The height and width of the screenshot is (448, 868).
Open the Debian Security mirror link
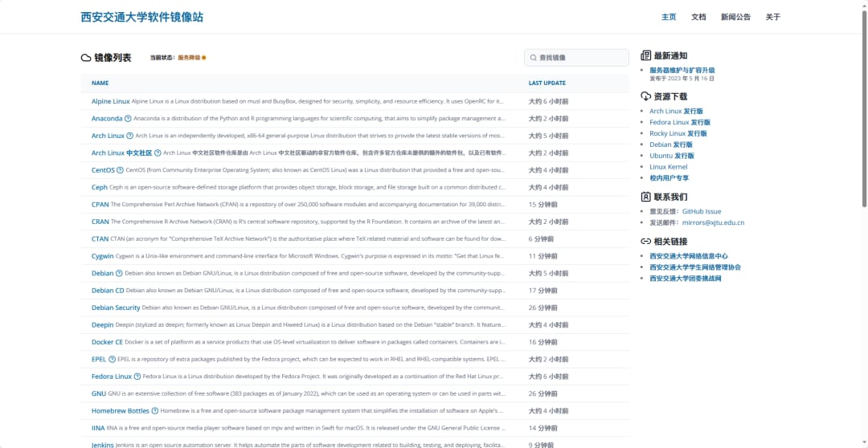coord(116,307)
